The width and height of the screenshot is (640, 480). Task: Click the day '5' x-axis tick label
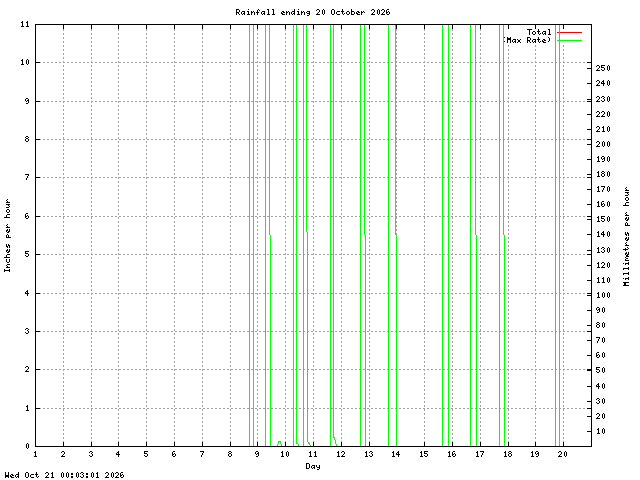pyautogui.click(x=146, y=454)
